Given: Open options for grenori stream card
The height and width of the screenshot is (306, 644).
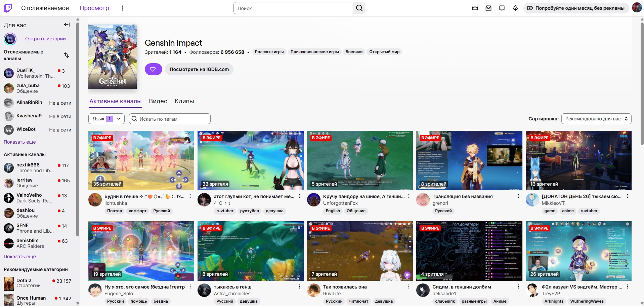Looking at the screenshot, I should [x=518, y=196].
